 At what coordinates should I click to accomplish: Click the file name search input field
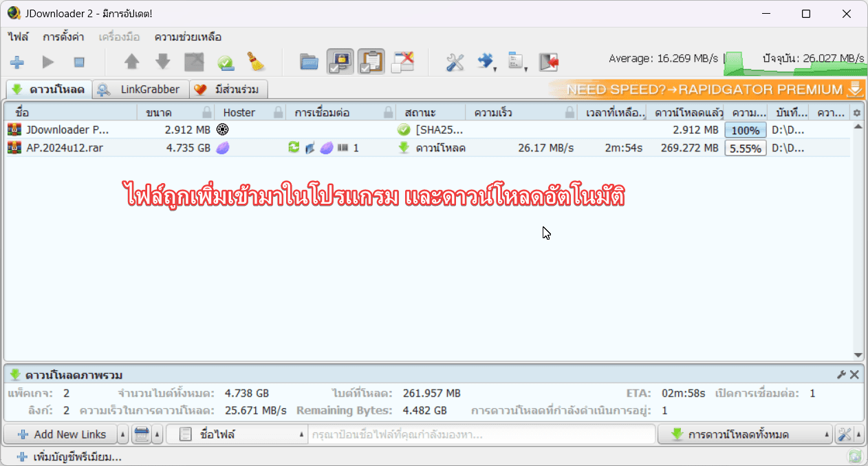[x=481, y=434]
